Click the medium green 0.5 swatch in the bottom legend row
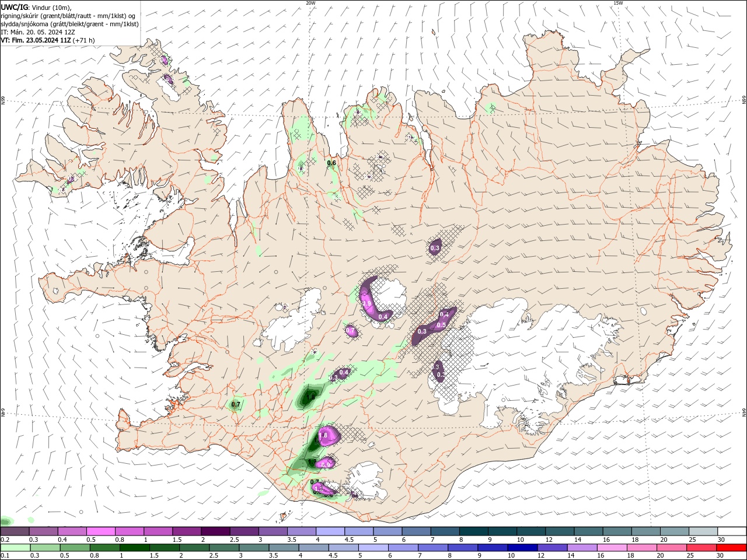Screen dimensions: 747x560 point(75,548)
